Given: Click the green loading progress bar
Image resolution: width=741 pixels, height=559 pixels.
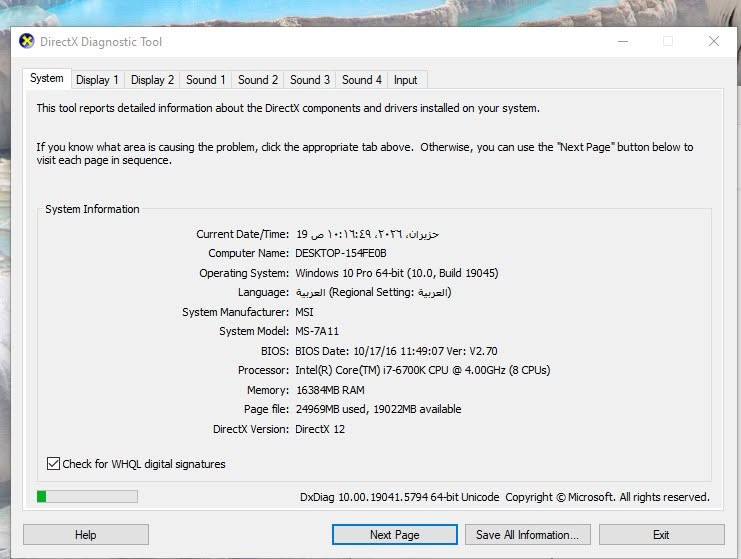Looking at the screenshot, I should point(87,496).
